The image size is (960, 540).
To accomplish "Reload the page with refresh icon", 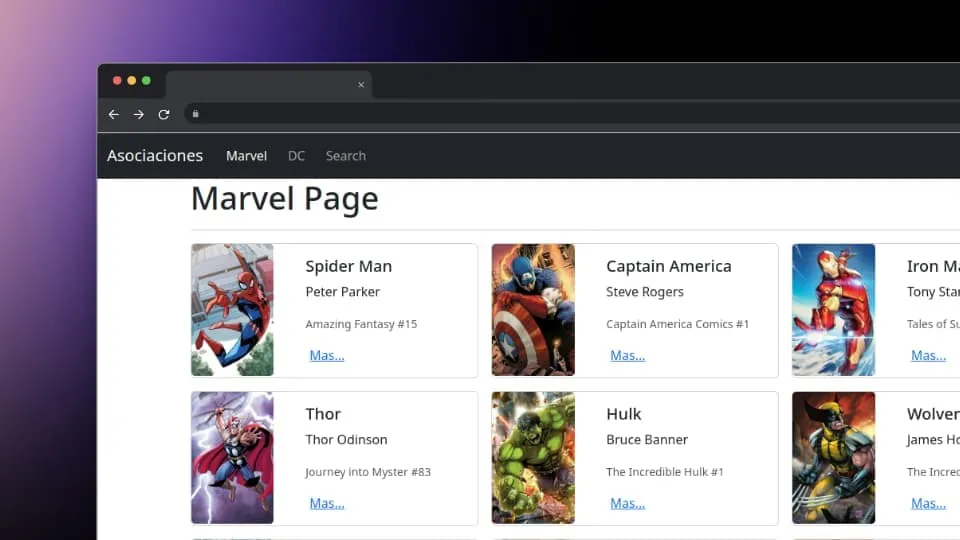I will 164,115.
